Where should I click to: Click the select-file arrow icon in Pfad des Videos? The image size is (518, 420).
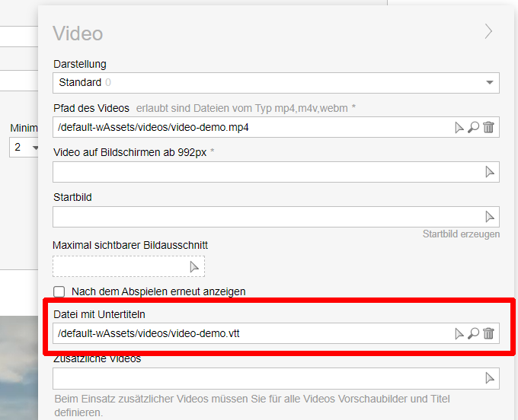(x=459, y=127)
